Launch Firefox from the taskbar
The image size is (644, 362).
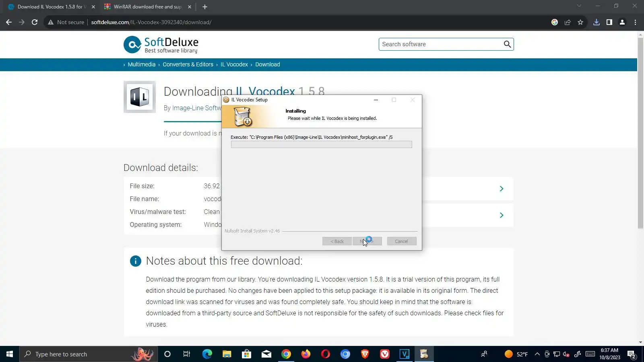(x=306, y=354)
